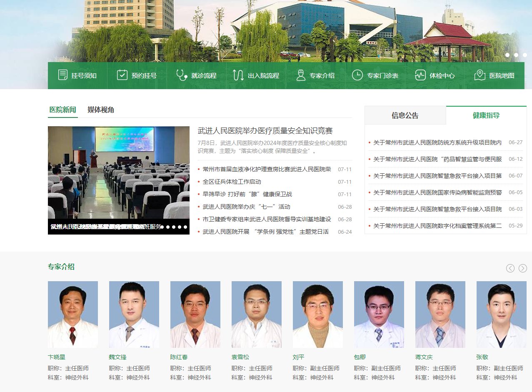Select second banner carousel dot

tap(516, 55)
